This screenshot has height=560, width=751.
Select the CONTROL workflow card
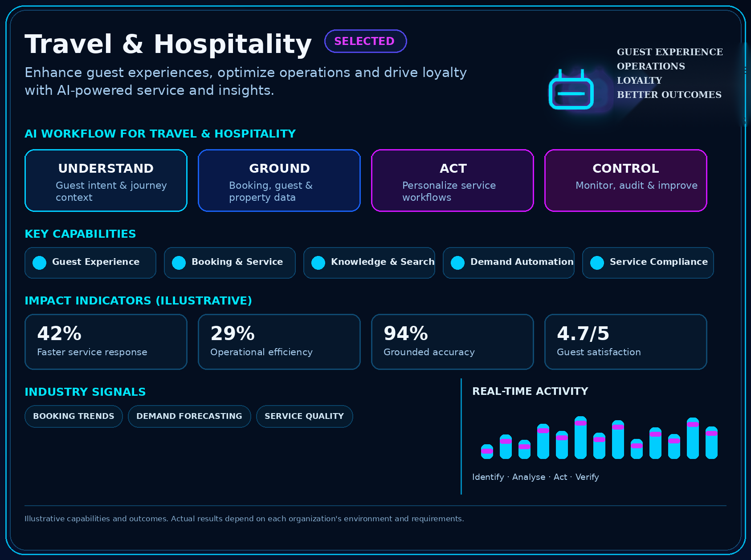point(626,180)
